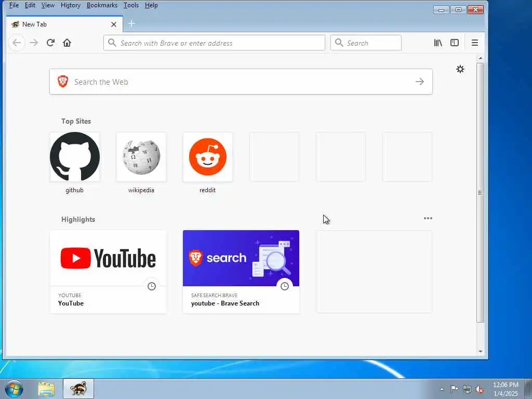The image size is (532, 399).
Task: Open the github top site tile
Action: pyautogui.click(x=75, y=157)
